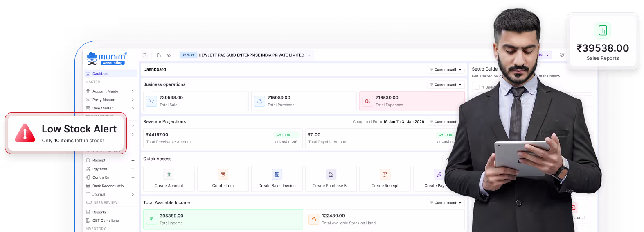Click the plus button beside Payment
This screenshot has width=644, height=232.
[133, 169]
